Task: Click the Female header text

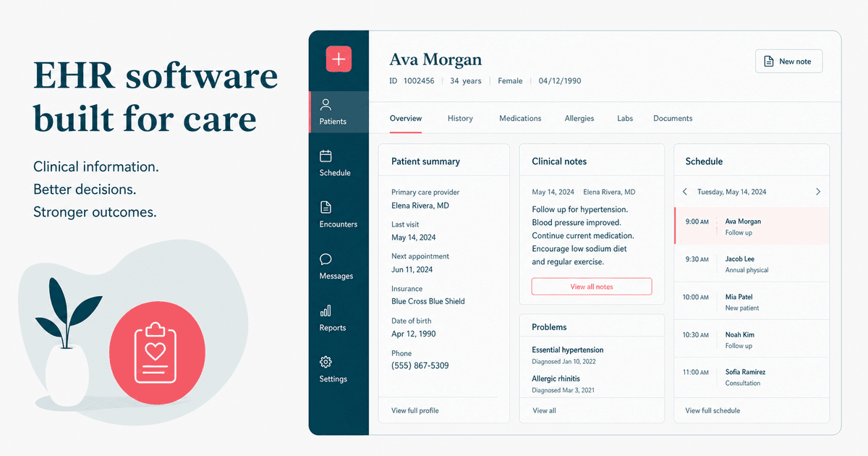Action: click(x=510, y=81)
